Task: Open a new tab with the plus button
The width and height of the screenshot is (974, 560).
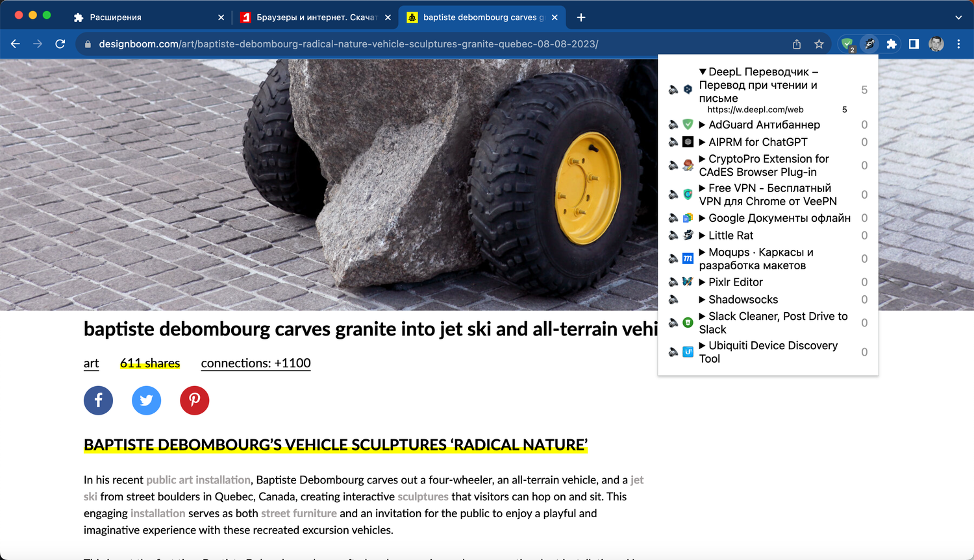Action: coord(581,18)
